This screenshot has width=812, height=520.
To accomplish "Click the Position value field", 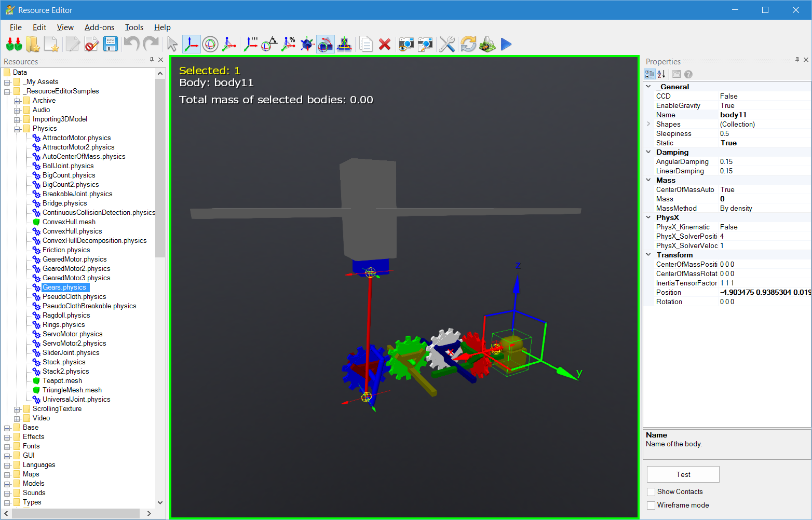I will (764, 293).
